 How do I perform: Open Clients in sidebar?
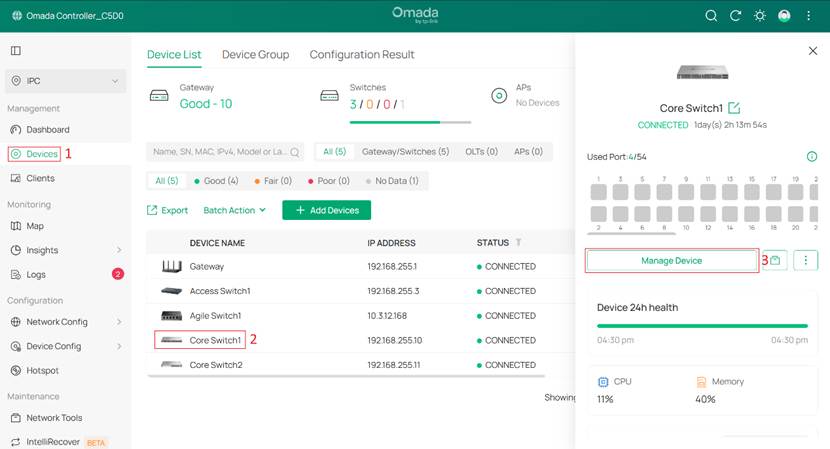(x=40, y=178)
